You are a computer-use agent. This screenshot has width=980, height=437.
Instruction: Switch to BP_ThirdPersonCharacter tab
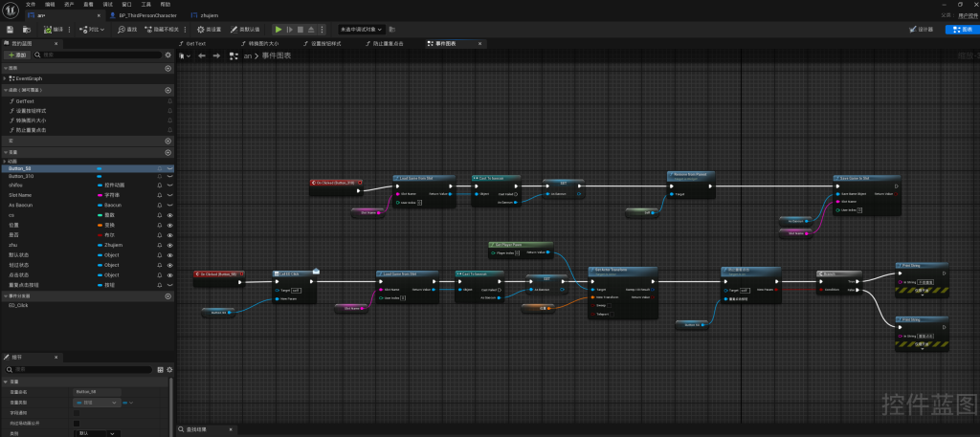pyautogui.click(x=144, y=16)
